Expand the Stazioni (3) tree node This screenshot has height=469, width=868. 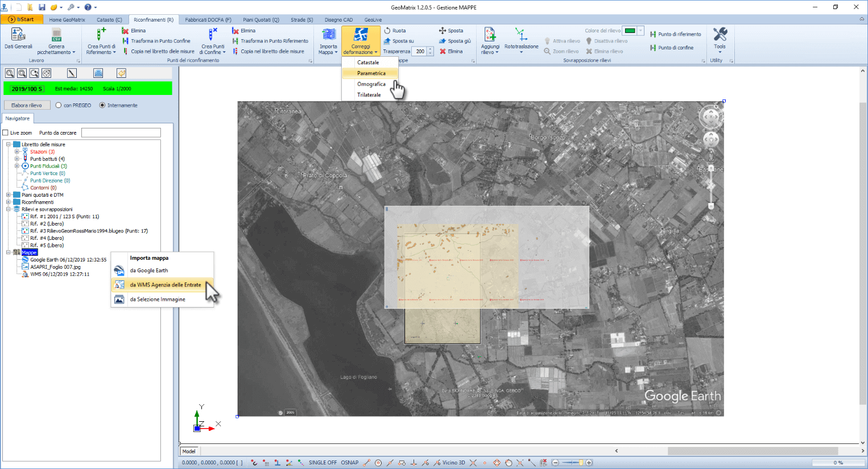coord(17,152)
